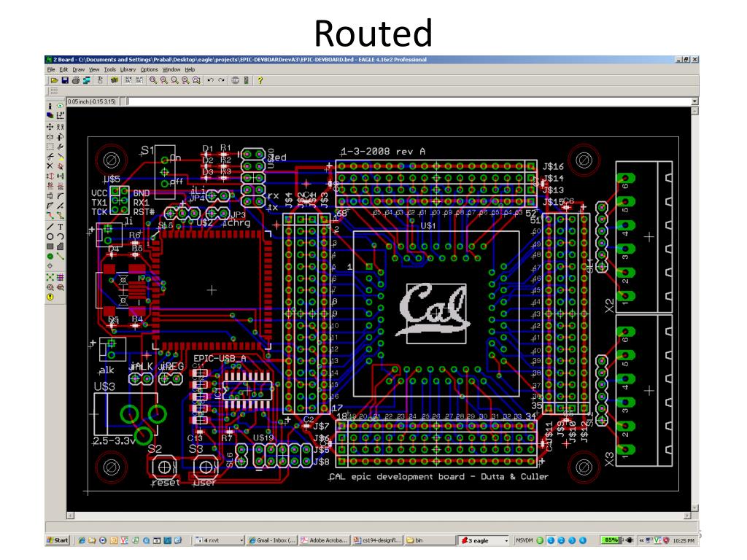
Task: Select the Text (T) tool
Action: point(60,227)
